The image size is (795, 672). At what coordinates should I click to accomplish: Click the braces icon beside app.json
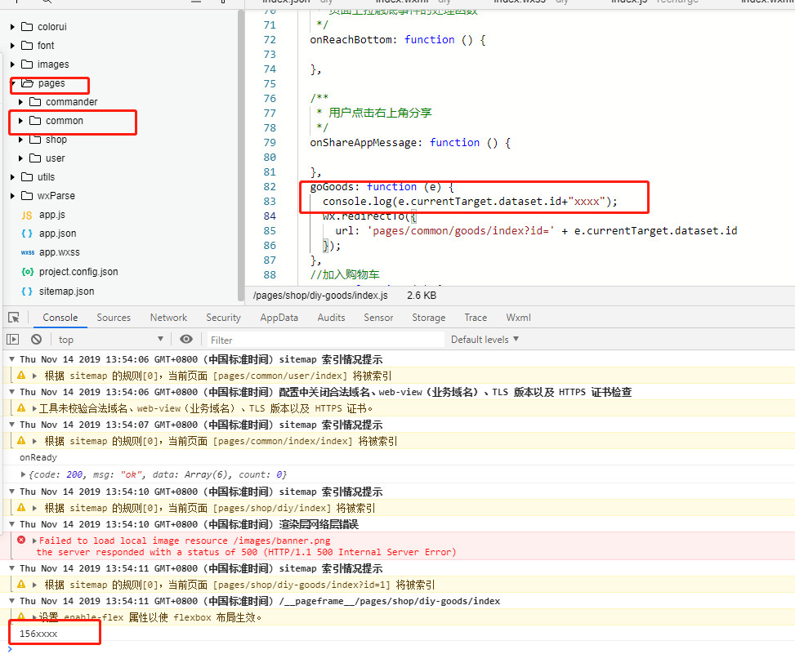pos(27,234)
